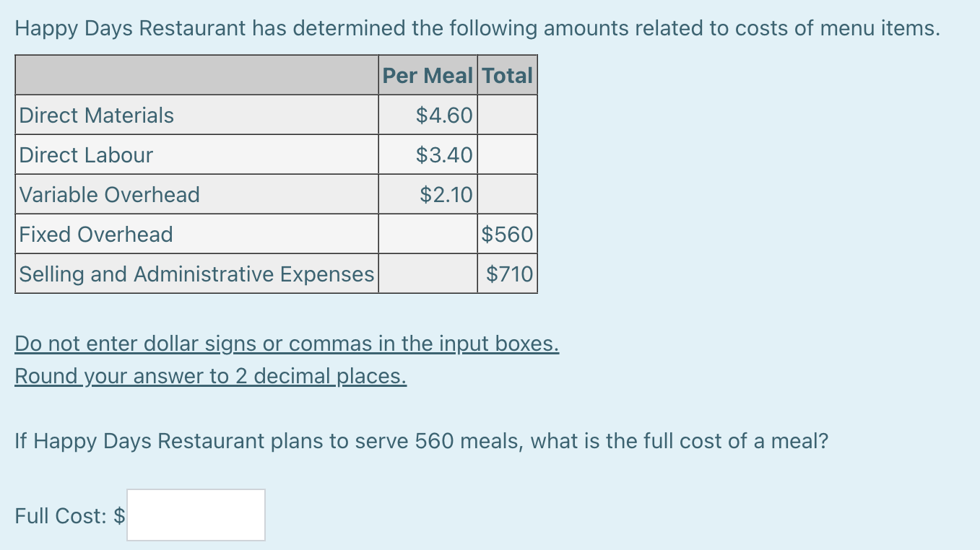Select the Direct Labour row label
Image resolution: width=980 pixels, height=550 pixels.
(86, 154)
